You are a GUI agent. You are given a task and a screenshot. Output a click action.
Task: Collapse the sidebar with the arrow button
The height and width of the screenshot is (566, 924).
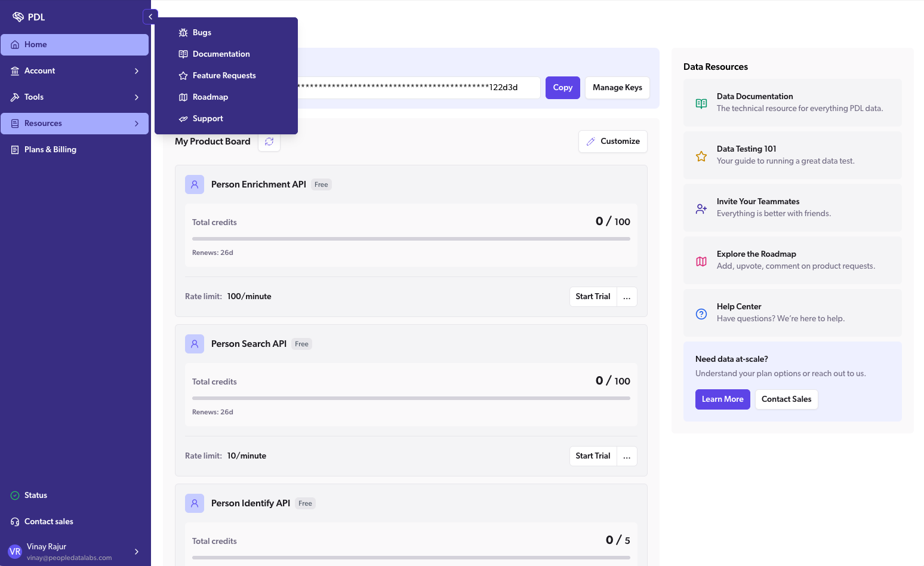[150, 17]
